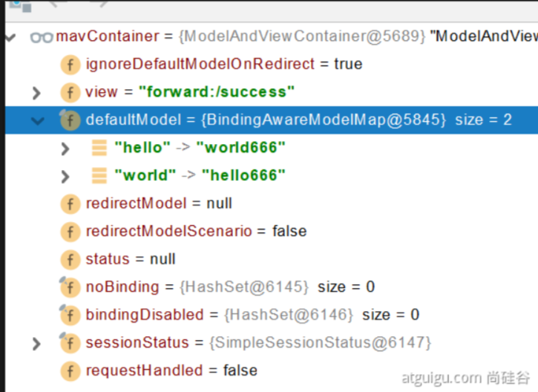Expand the sessionStatus node
This screenshot has height=392, width=538.
pos(36,344)
